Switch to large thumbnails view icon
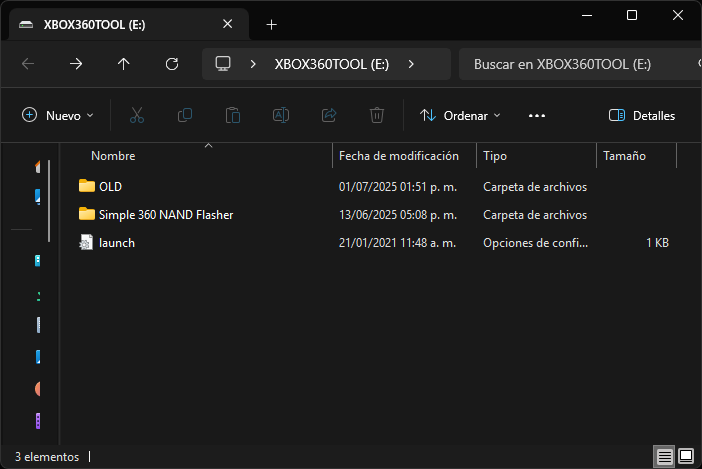 (686, 457)
